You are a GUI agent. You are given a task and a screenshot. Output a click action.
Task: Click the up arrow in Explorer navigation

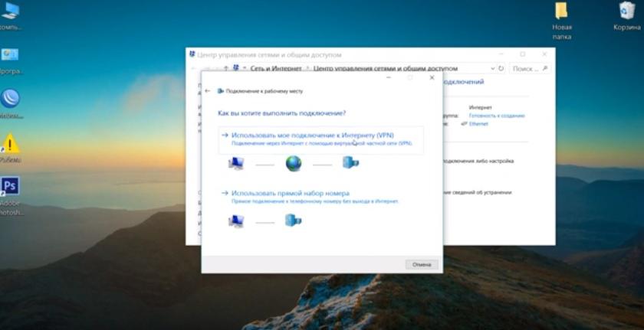pos(225,68)
